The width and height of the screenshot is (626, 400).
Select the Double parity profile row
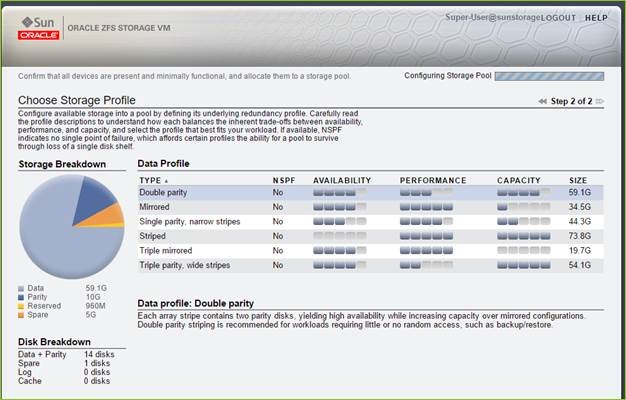tap(370, 192)
